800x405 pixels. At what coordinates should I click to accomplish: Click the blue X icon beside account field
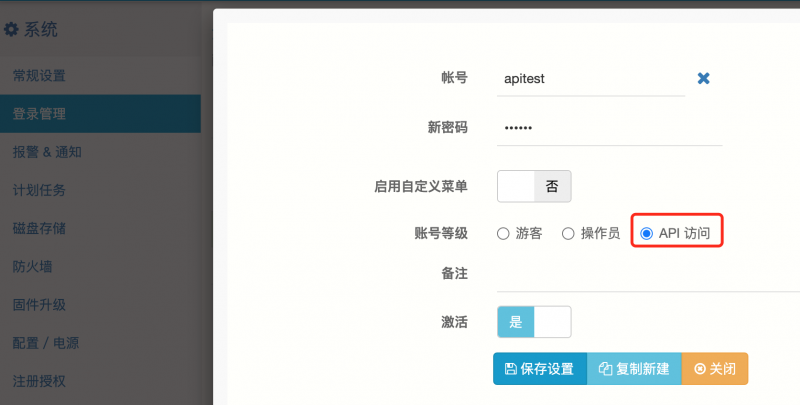click(703, 78)
